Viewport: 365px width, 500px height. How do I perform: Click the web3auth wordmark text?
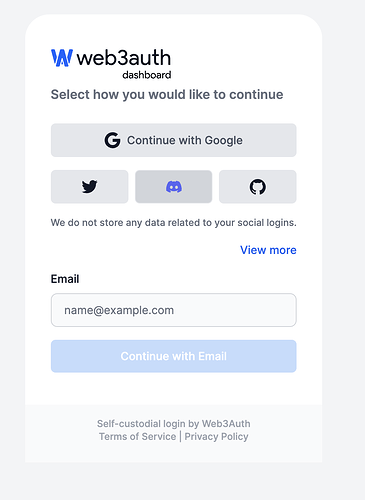[124, 58]
